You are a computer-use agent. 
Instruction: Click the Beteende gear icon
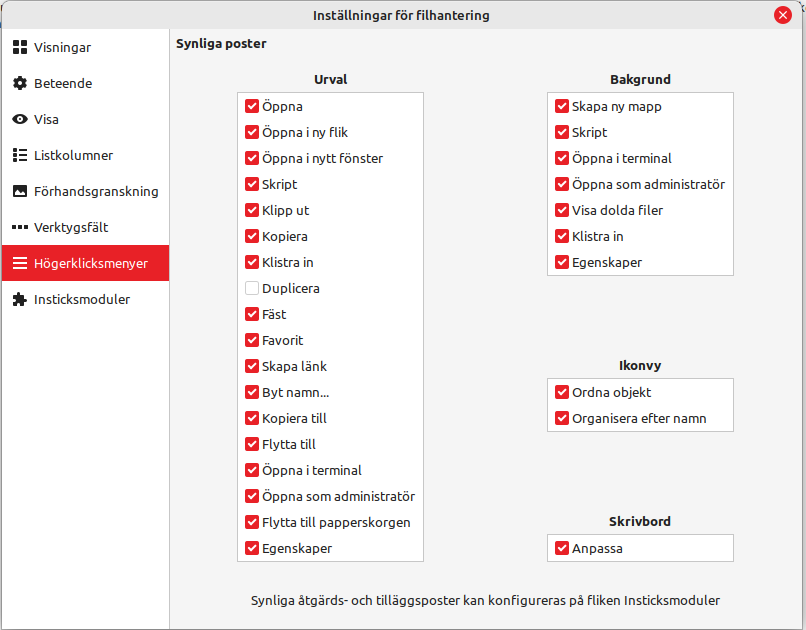pyautogui.click(x=20, y=83)
